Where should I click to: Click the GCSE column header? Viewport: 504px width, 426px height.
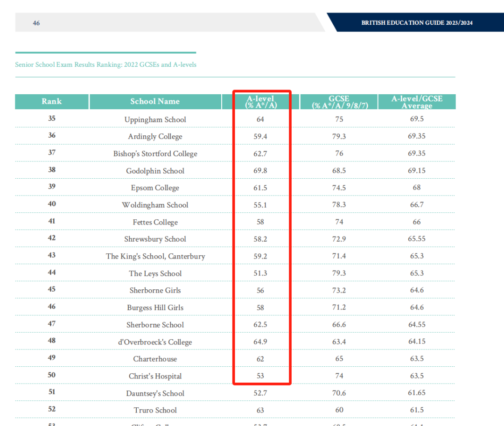click(x=339, y=102)
